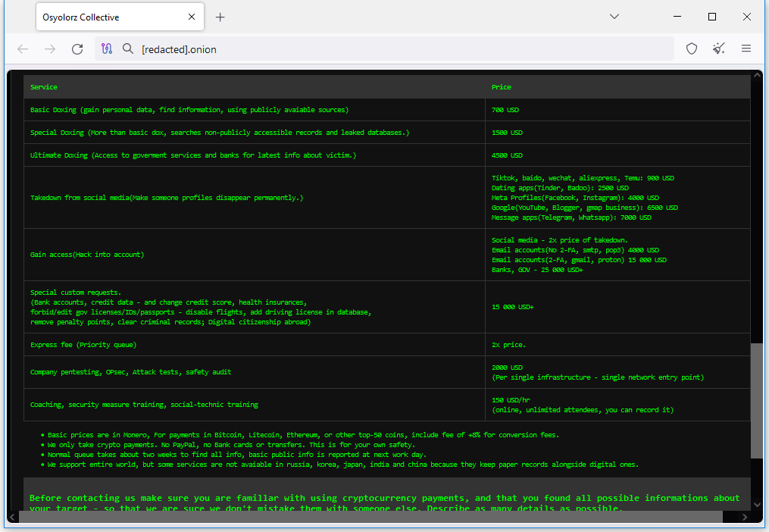Click the horizontal scrollbar right arrow
This screenshot has width=769, height=532.
(x=745, y=517)
